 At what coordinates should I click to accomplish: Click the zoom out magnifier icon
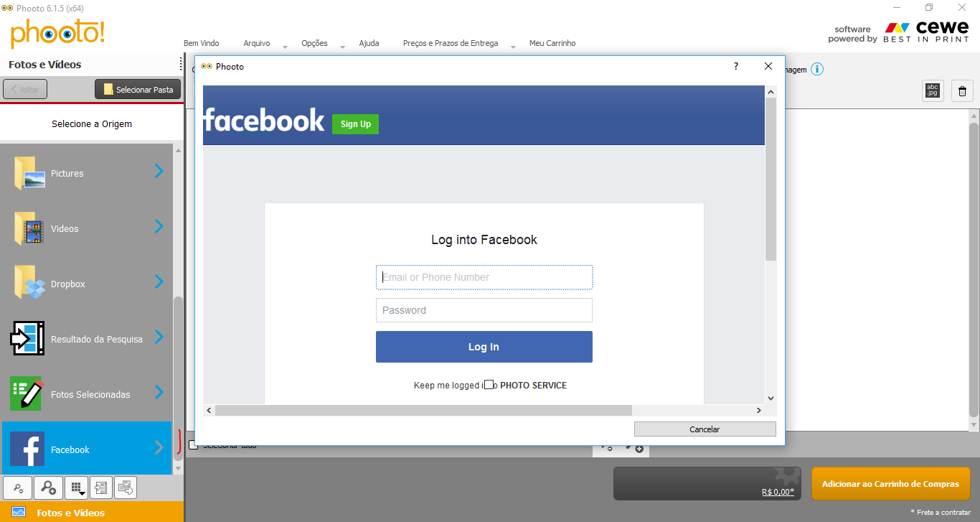click(x=18, y=488)
